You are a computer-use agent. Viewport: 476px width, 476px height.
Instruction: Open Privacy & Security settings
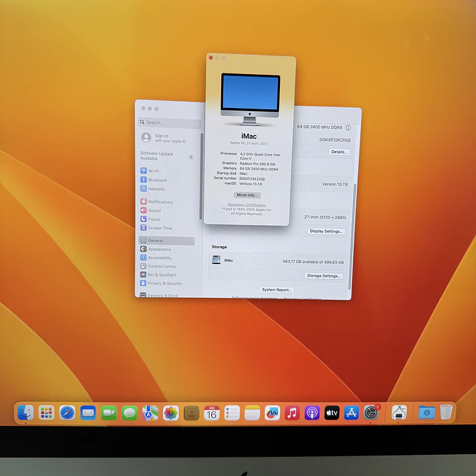161,283
